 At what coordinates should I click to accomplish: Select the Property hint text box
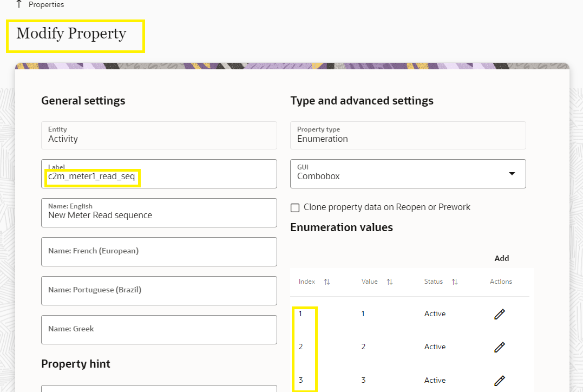click(x=159, y=389)
